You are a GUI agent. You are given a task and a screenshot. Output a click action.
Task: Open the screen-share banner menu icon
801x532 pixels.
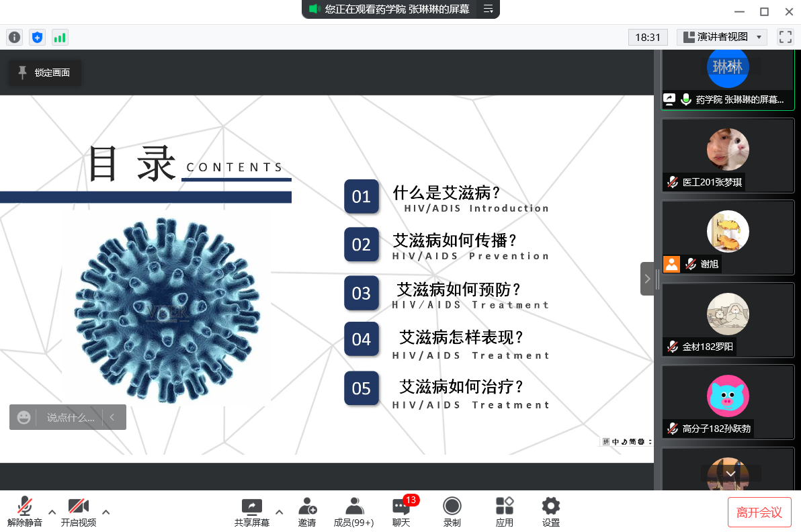(489, 9)
